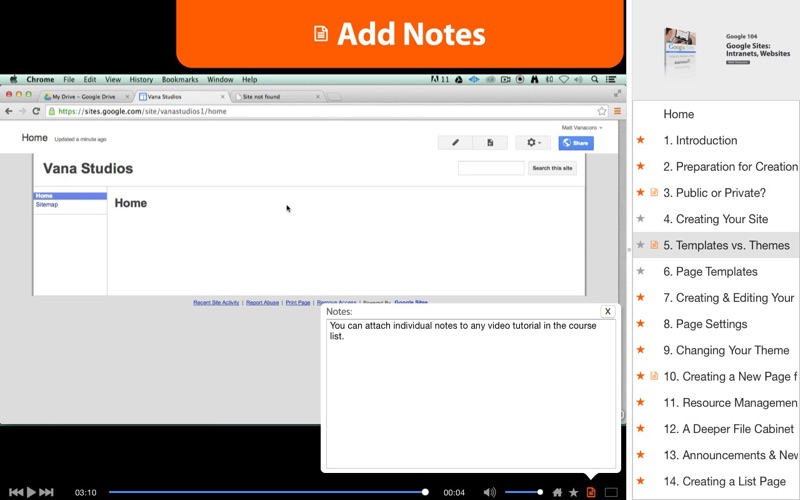Adjust the volume slider
Image resolution: width=800 pixels, height=500 pixels.
click(x=524, y=492)
